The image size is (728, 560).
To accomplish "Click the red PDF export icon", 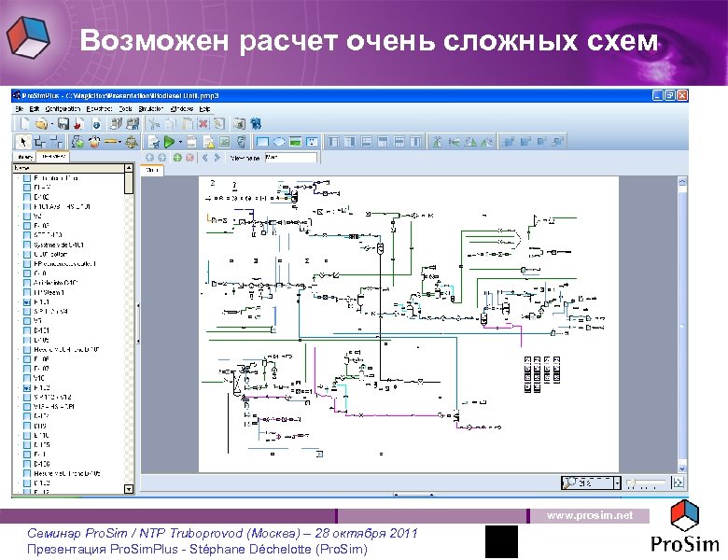I will click(79, 123).
